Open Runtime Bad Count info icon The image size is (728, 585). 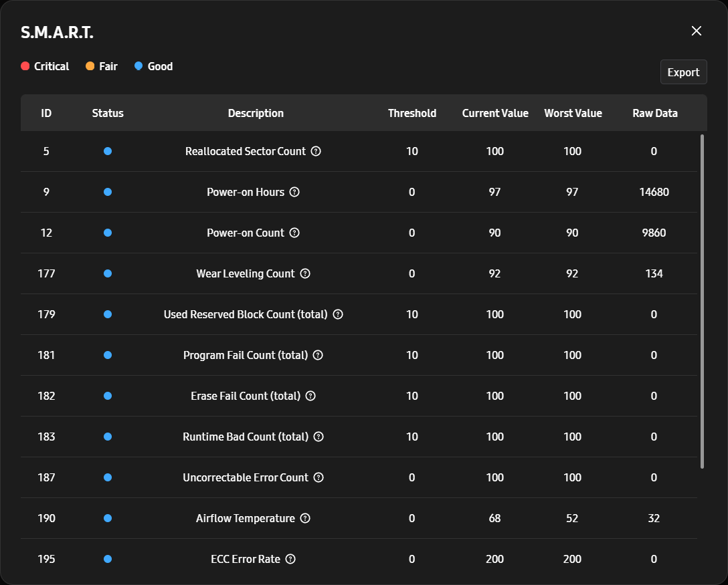[x=318, y=437]
